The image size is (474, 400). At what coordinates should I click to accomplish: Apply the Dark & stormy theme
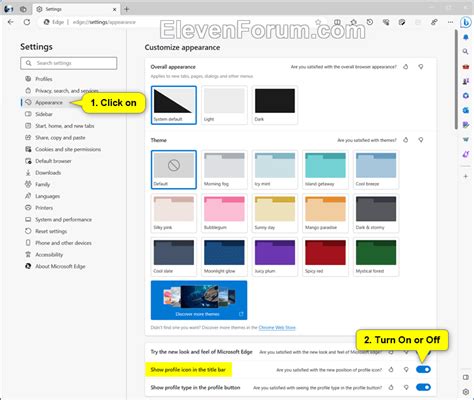pyautogui.click(x=376, y=213)
